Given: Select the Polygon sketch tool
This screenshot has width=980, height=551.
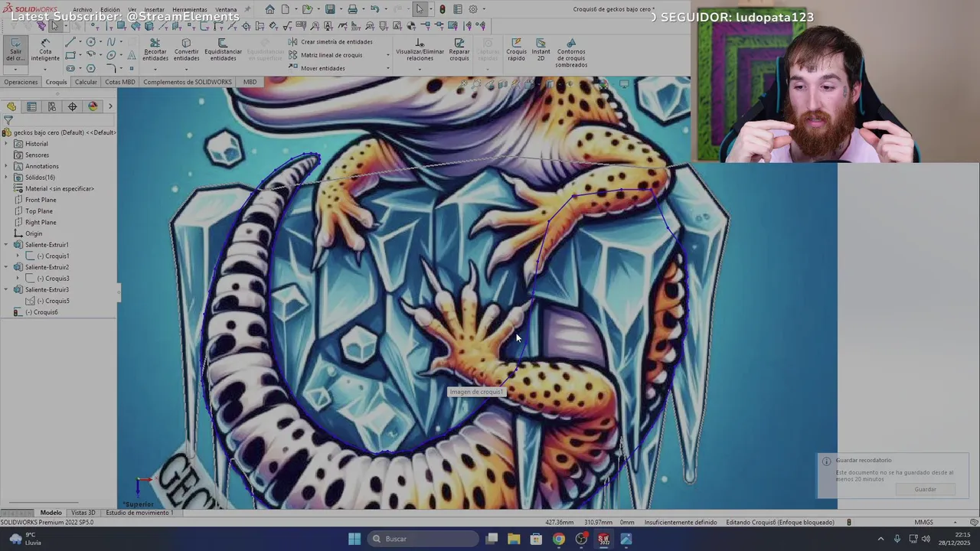Looking at the screenshot, I should (x=91, y=68).
